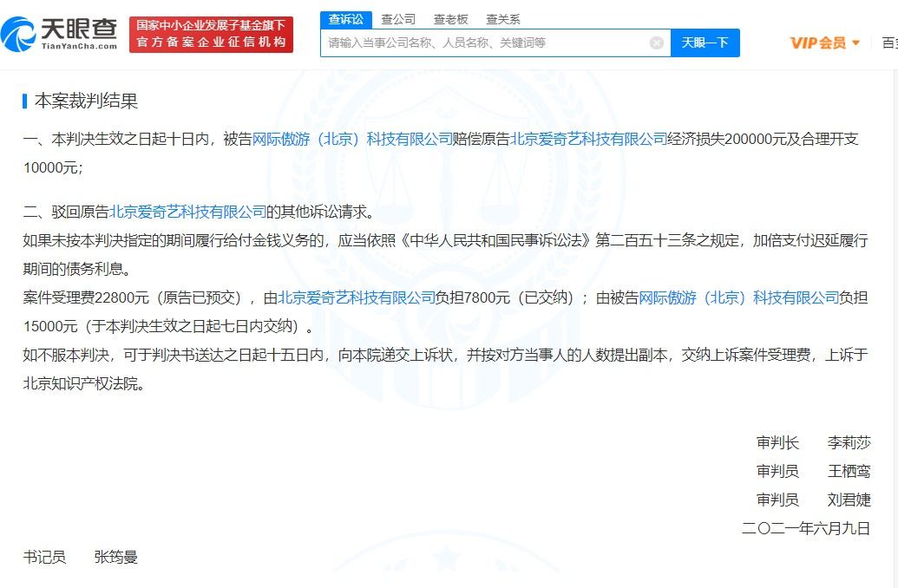Image resolution: width=898 pixels, height=588 pixels.
Task: Open the 查关系 tab
Action: [503, 19]
